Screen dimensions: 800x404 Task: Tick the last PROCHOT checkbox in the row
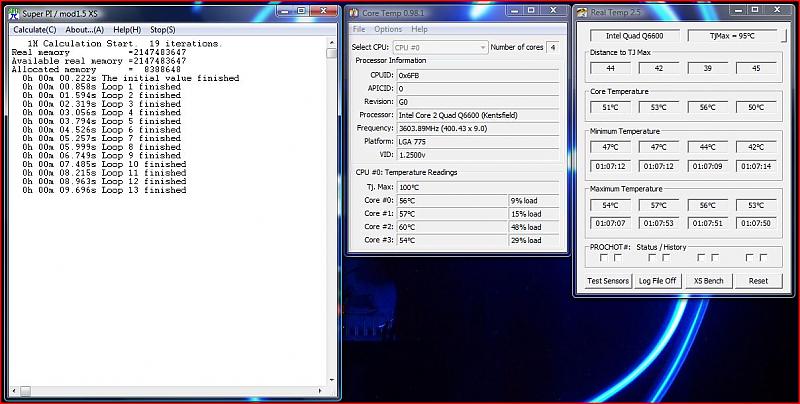[764, 258]
